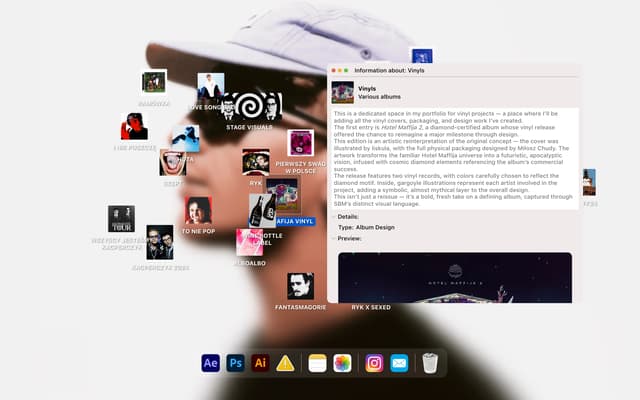Screen dimensions: 640x400
Task: Click the Hotel Maffija preview image
Action: point(455,278)
